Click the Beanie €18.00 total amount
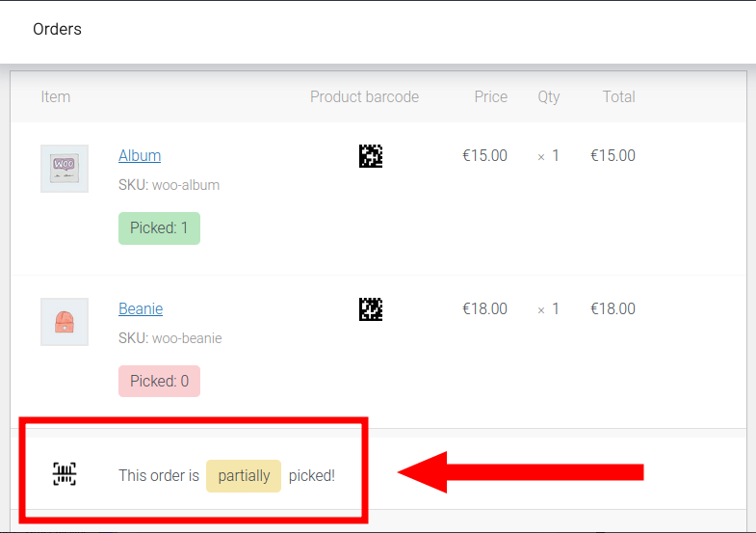This screenshot has height=533, width=756. pos(613,308)
